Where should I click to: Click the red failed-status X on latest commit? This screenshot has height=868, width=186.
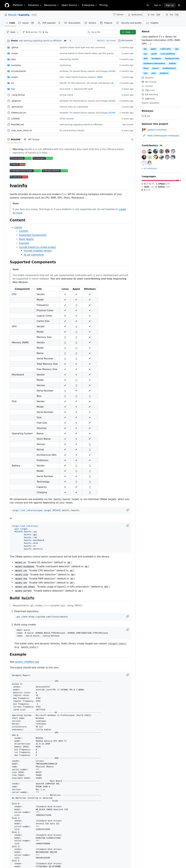[x=70, y=41]
